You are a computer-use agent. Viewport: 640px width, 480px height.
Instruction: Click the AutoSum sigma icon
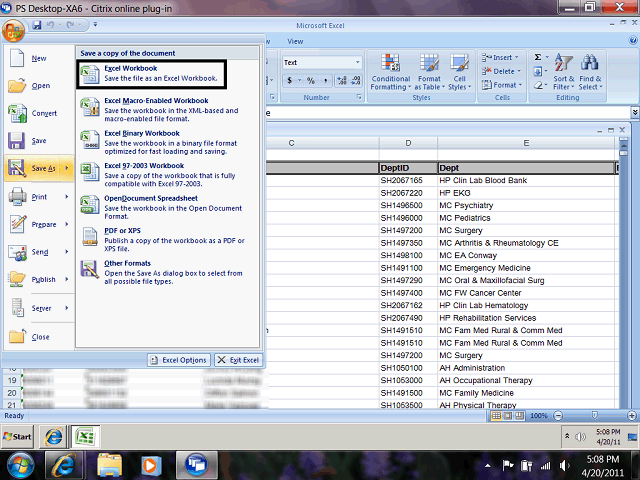538,57
